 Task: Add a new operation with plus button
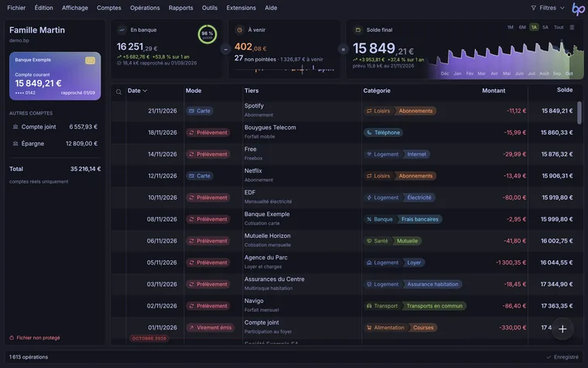point(562,329)
